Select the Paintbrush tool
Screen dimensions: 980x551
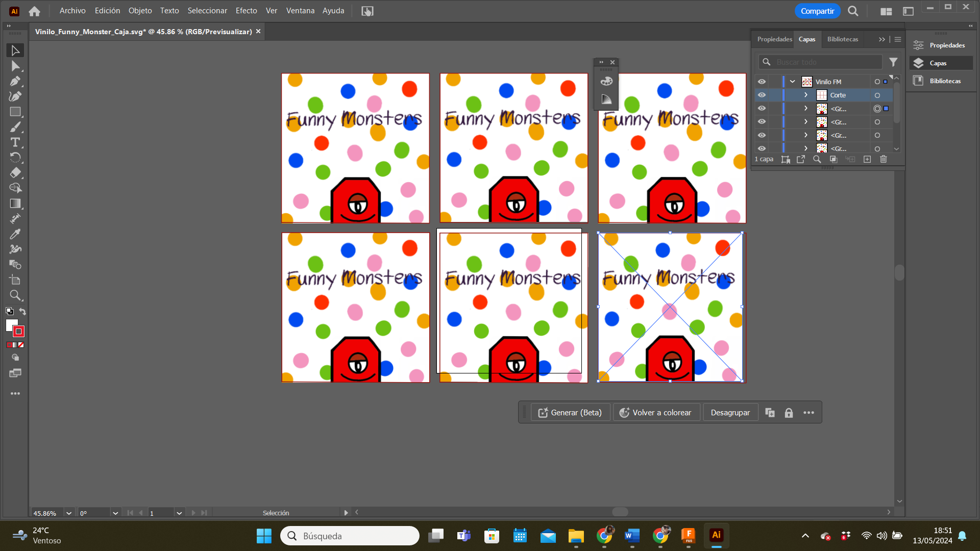click(15, 127)
